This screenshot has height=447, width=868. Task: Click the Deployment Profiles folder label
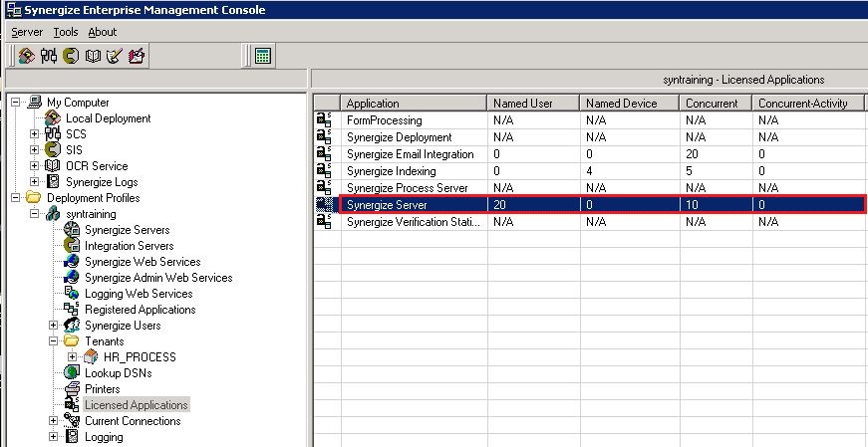point(93,197)
